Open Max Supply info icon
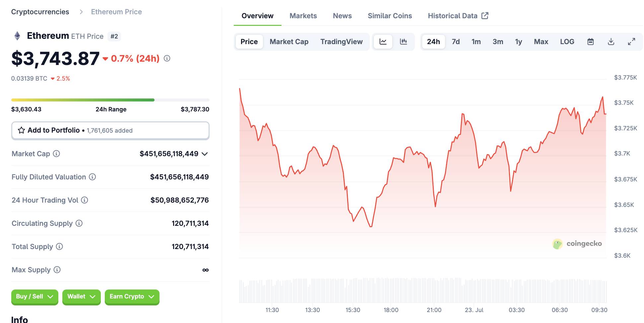The width and height of the screenshot is (644, 323). click(x=57, y=270)
